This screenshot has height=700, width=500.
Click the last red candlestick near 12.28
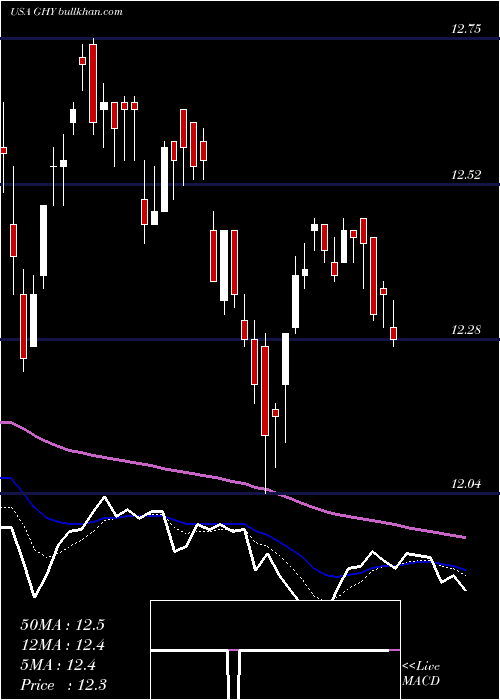[393, 333]
